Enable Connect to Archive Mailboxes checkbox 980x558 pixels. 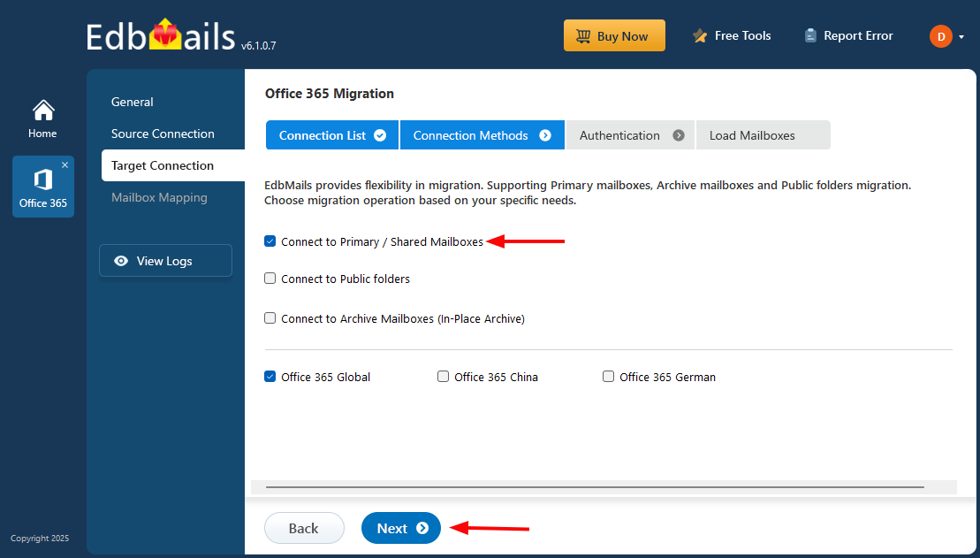[270, 317]
